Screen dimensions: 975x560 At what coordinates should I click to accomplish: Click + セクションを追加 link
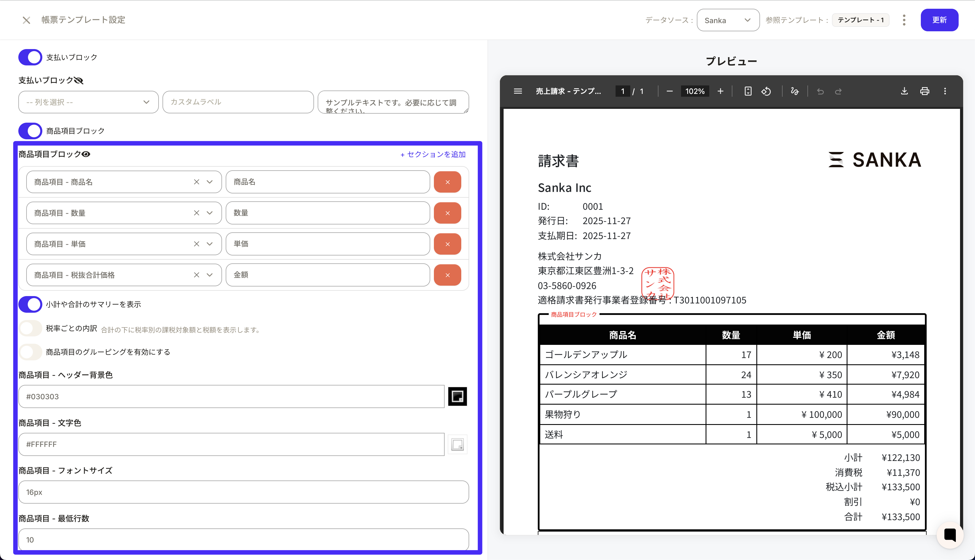pos(433,154)
